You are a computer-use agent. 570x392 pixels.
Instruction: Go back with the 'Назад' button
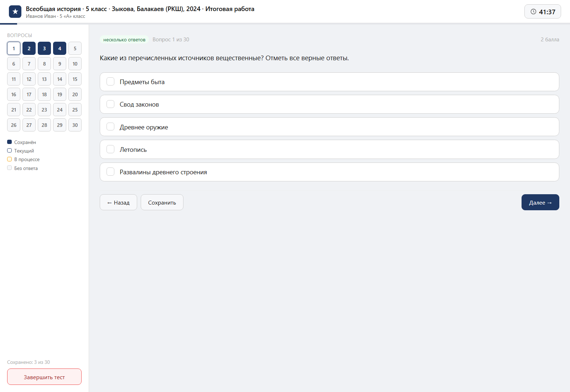coord(118,202)
